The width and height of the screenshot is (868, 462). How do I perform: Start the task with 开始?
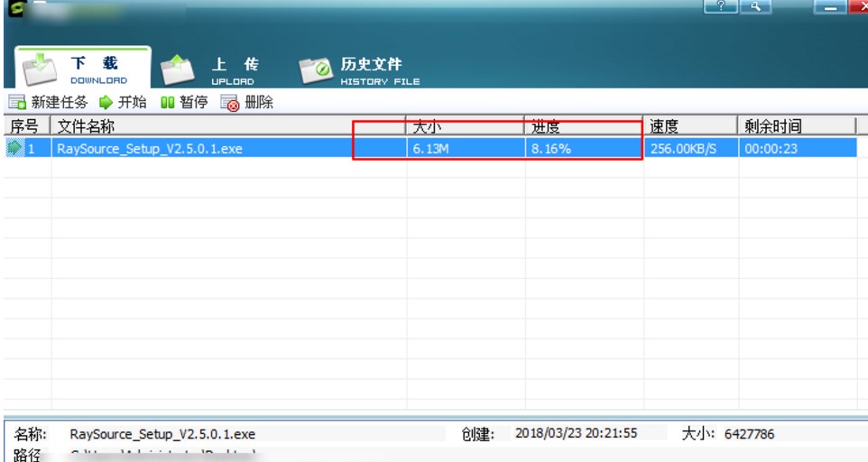click(123, 102)
